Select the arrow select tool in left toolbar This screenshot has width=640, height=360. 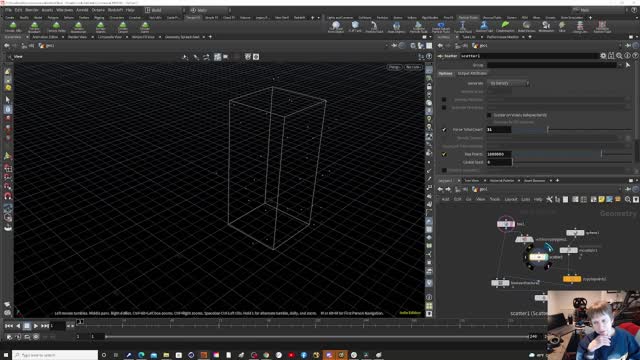[8, 99]
